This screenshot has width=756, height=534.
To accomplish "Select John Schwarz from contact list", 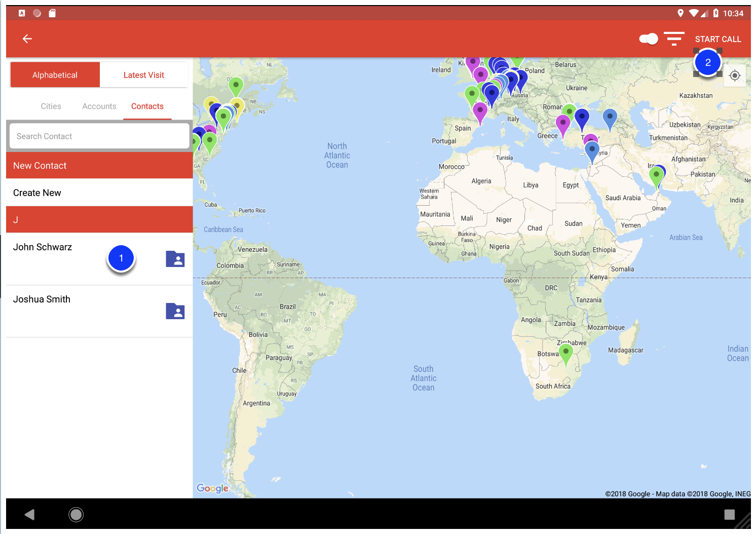I will [x=43, y=247].
